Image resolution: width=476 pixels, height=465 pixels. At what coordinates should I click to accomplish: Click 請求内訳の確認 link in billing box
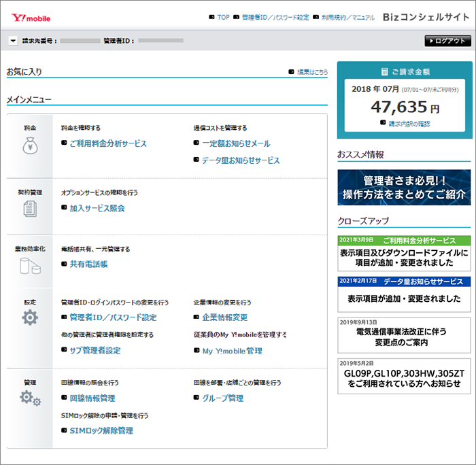[x=409, y=124]
